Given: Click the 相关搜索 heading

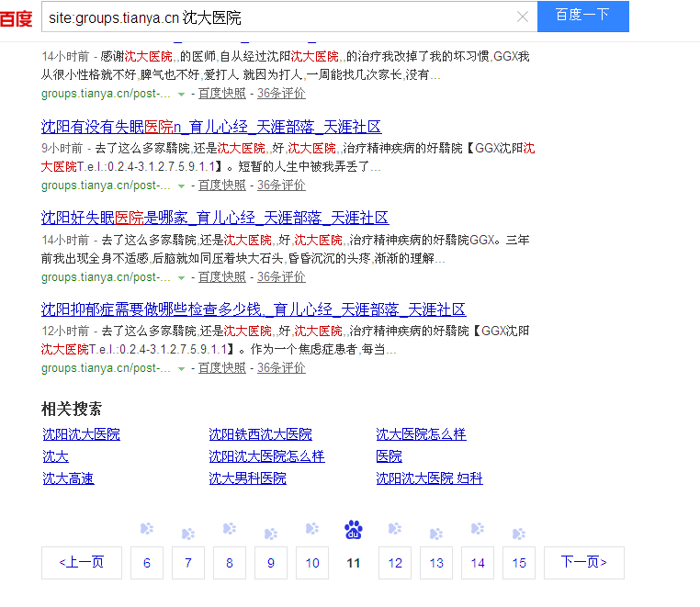Looking at the screenshot, I should [72, 409].
